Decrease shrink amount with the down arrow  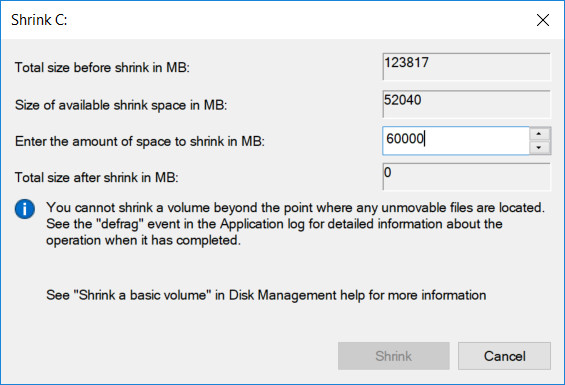[x=539, y=147]
